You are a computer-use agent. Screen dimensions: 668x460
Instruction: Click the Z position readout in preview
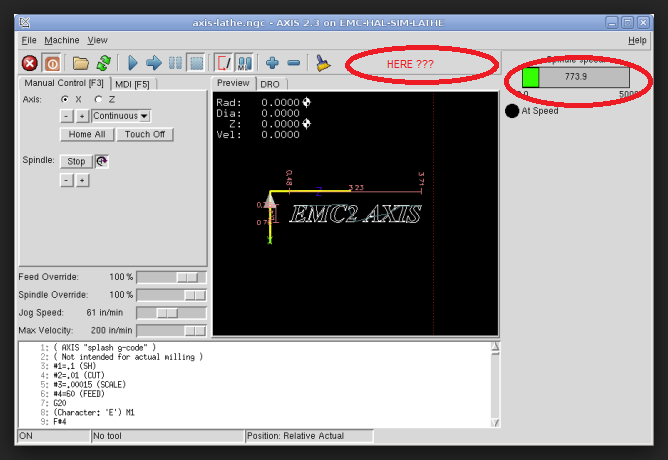pos(270,124)
